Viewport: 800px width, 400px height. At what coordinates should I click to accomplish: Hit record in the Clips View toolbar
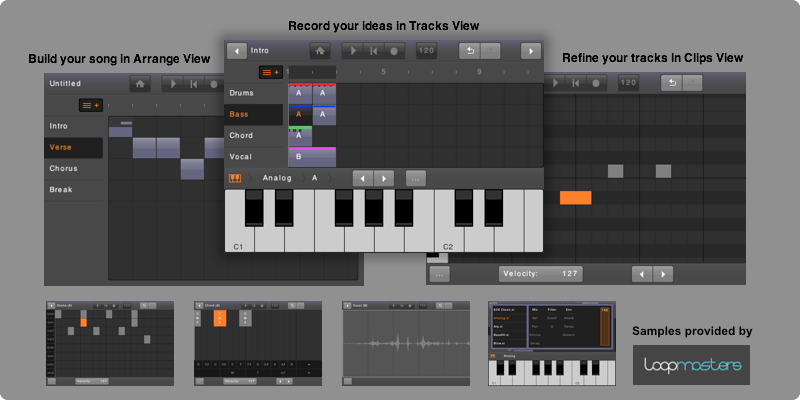pos(596,83)
